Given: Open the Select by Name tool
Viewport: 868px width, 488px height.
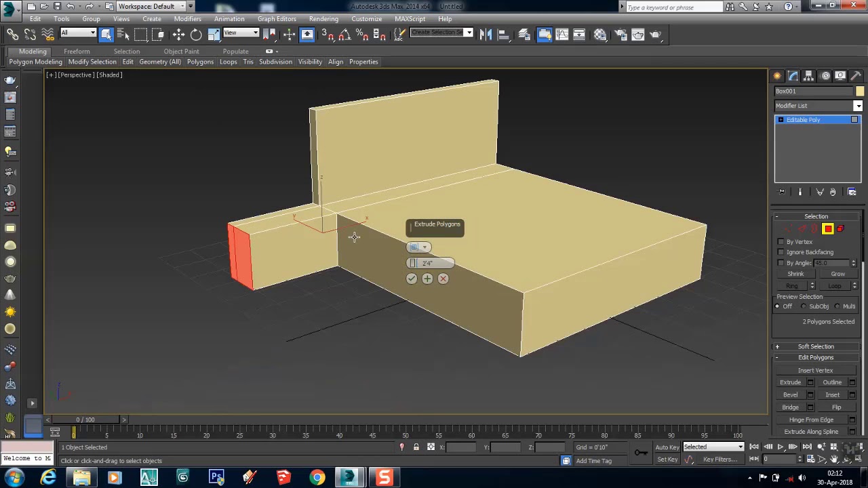Looking at the screenshot, I should click(x=123, y=35).
